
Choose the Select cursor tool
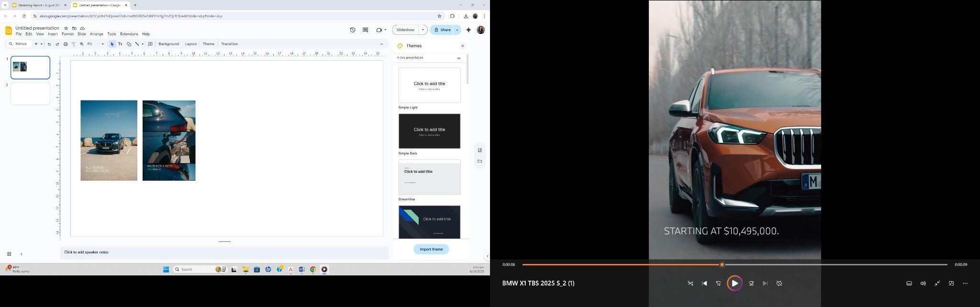click(x=112, y=44)
